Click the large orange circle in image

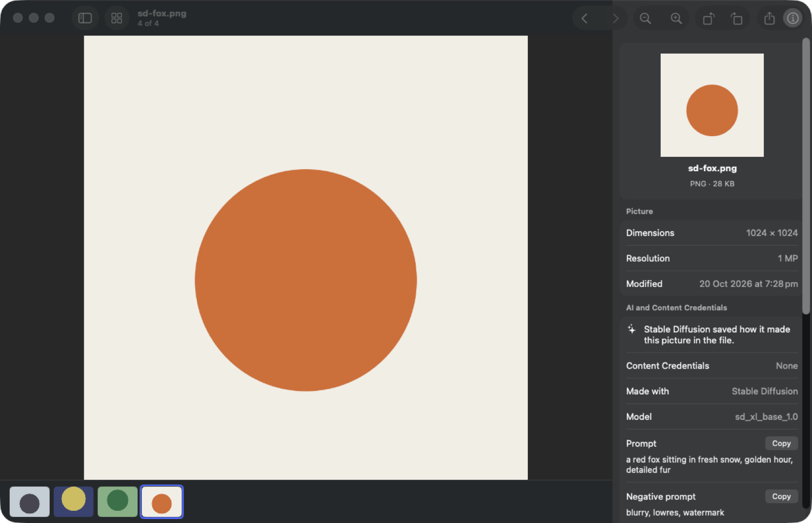click(x=306, y=280)
